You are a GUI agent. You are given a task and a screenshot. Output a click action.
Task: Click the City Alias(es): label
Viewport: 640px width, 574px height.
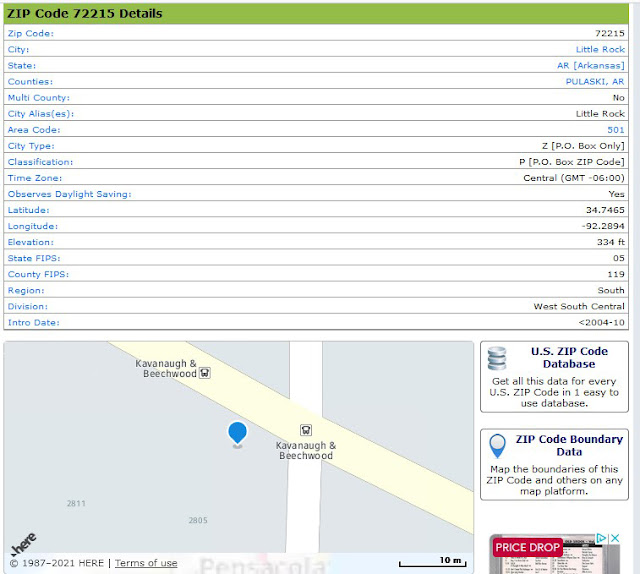point(41,113)
